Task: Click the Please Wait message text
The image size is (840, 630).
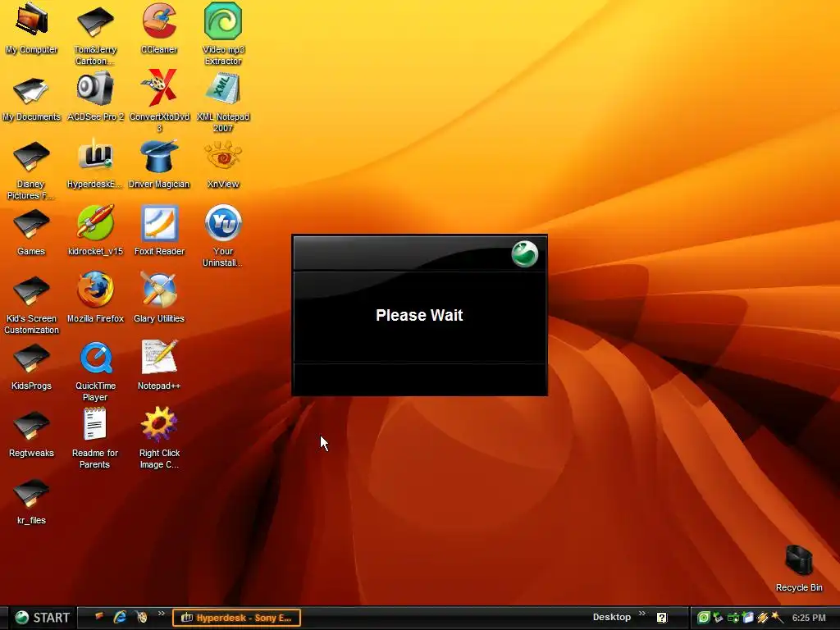Action: [x=419, y=315]
